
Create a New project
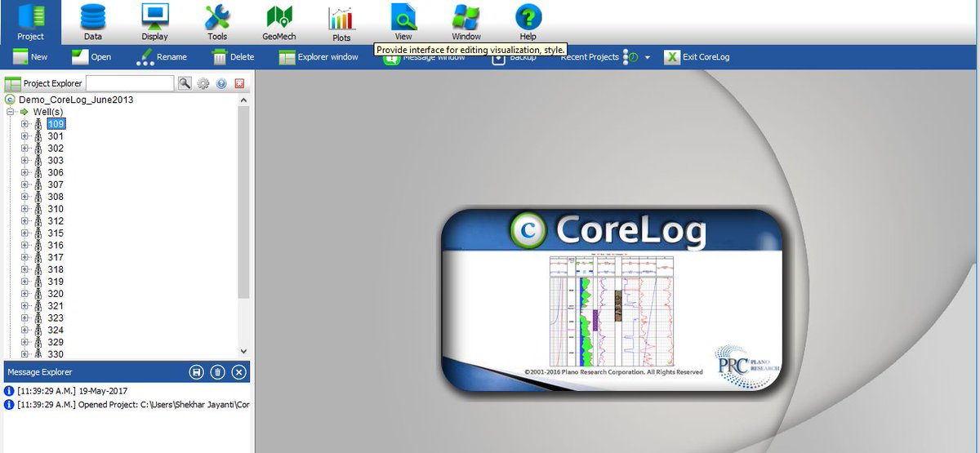[29, 57]
